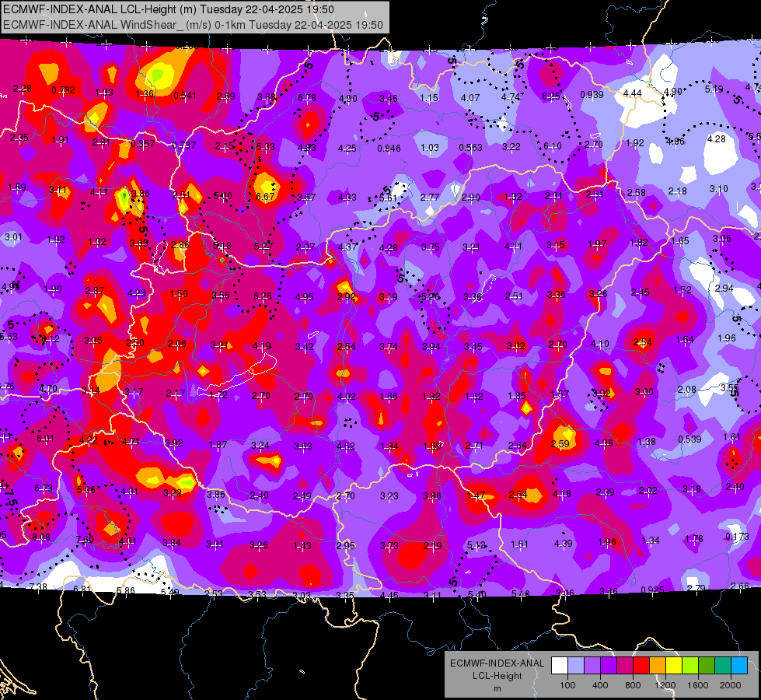This screenshot has width=761, height=700.
Task: Click the wind shear value 0.939
Action: [592, 95]
